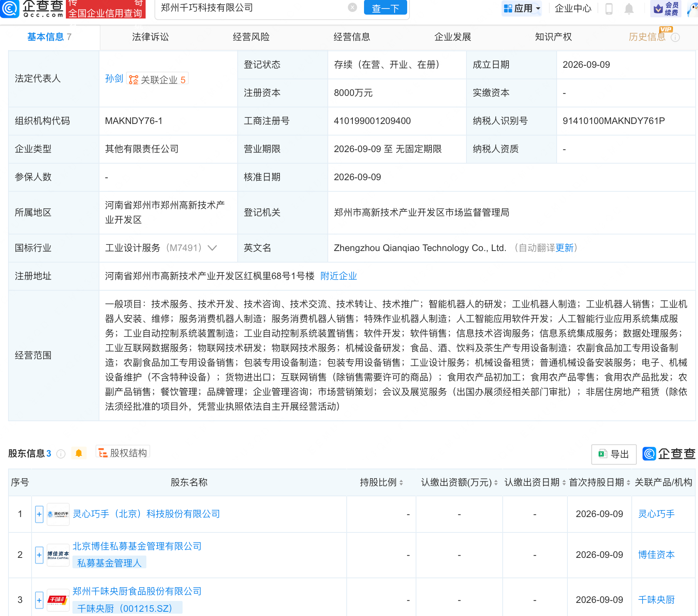Expand row for 灵心巧手（北京）科技股份有限公司
Image resolution: width=698 pixels, height=616 pixels.
coord(39,514)
